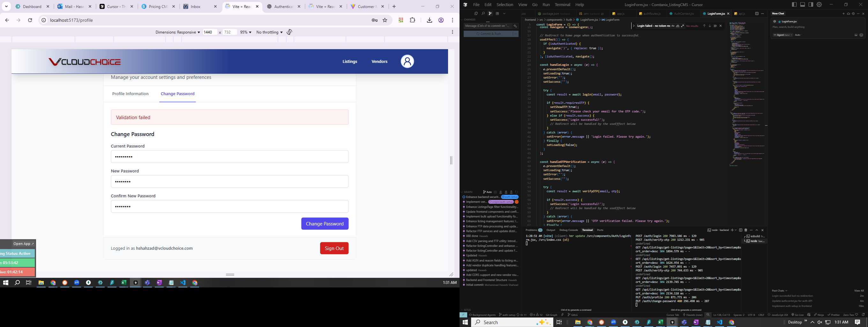The width and height of the screenshot is (868, 327).
Task: Toggle Match Whole Word in find widget
Action: (677, 26)
